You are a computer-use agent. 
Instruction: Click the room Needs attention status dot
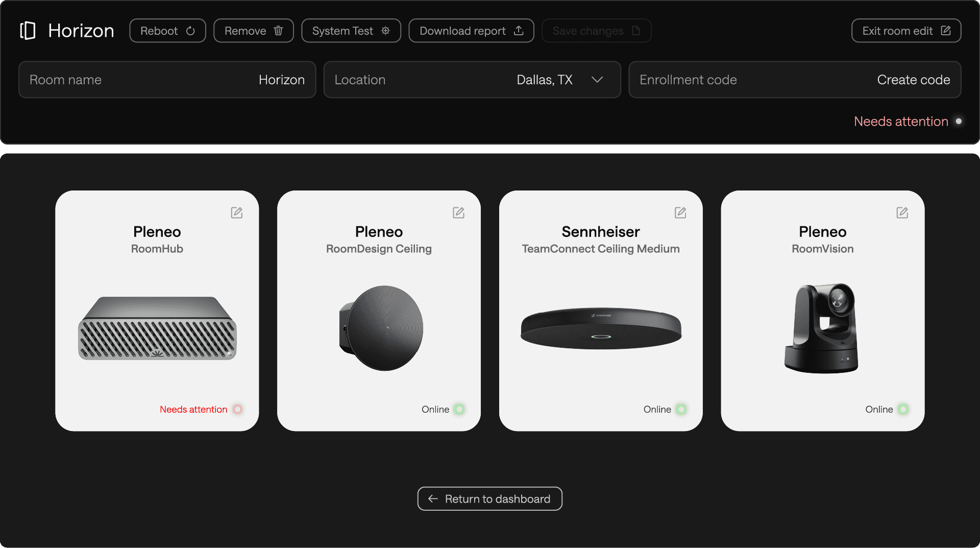(x=959, y=121)
